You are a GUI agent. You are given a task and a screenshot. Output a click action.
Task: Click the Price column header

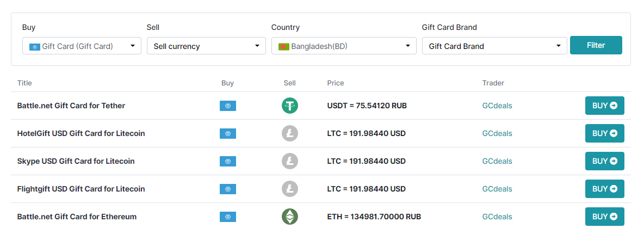tap(336, 83)
